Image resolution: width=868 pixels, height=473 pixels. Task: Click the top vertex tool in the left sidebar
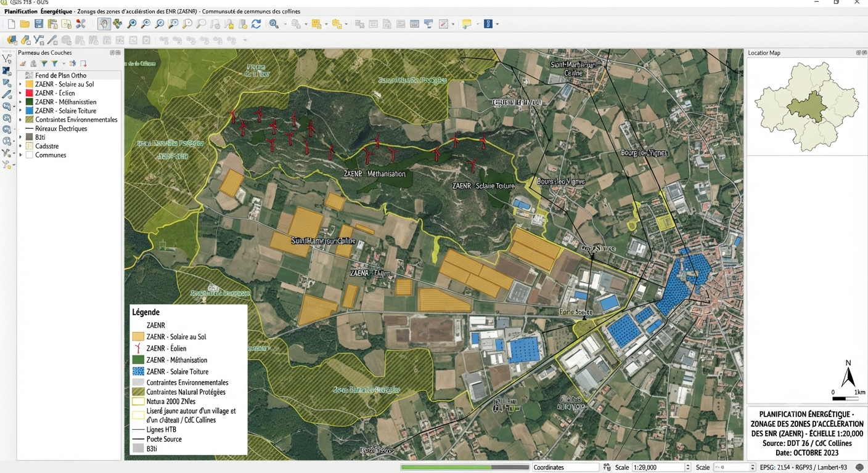[x=7, y=58]
